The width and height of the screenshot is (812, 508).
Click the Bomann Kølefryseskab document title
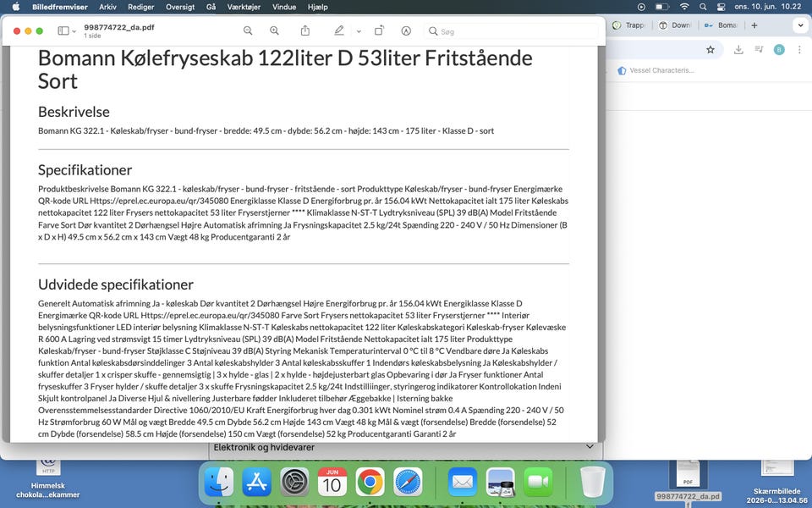pos(285,69)
